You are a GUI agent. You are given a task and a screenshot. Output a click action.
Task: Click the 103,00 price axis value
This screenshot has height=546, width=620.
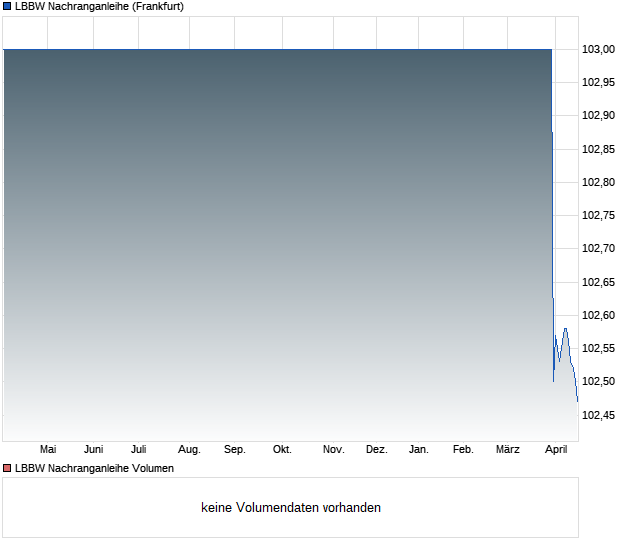(598, 49)
